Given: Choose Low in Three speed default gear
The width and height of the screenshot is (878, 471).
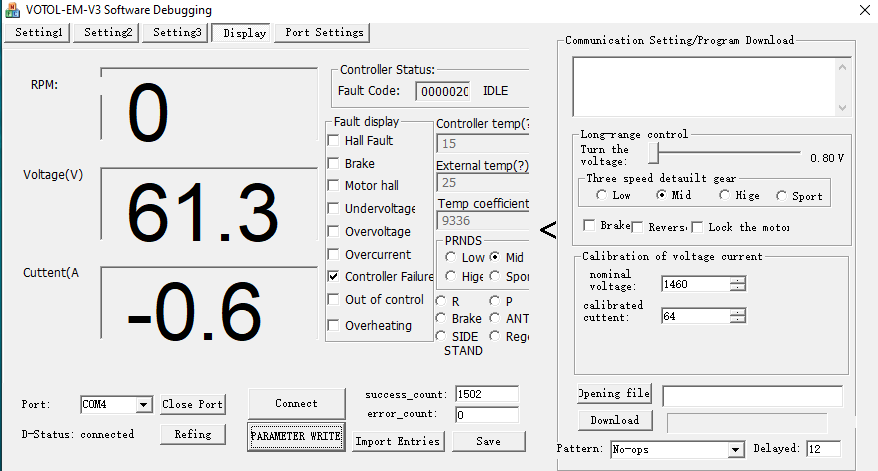Looking at the screenshot, I should click(x=601, y=196).
